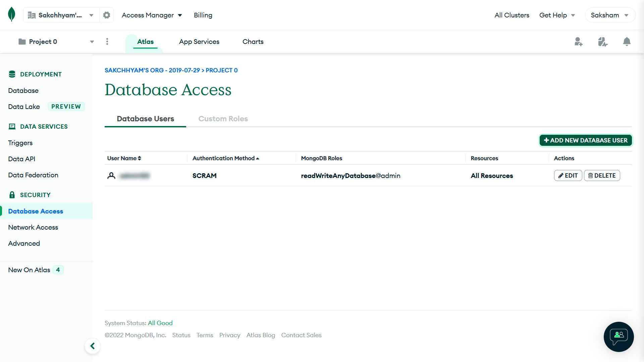The width and height of the screenshot is (644, 362).
Task: Open the support chat bubble
Action: click(619, 337)
